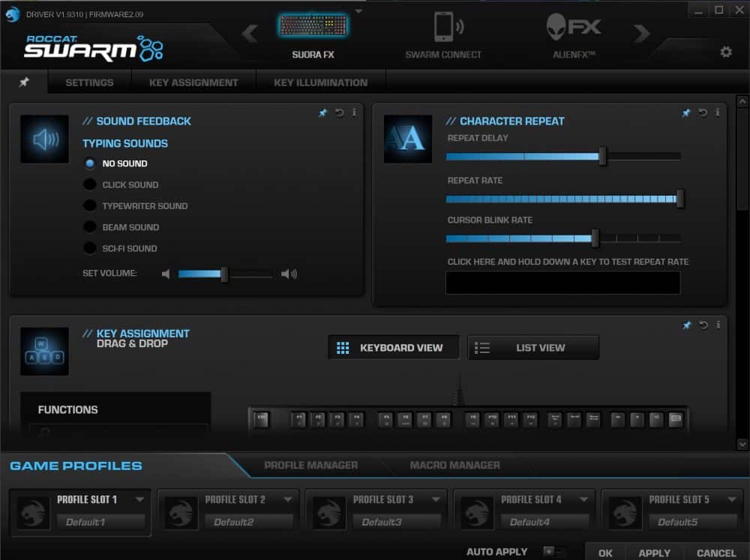Click the Default5 profile name field
The image size is (750, 560).
[x=692, y=522]
